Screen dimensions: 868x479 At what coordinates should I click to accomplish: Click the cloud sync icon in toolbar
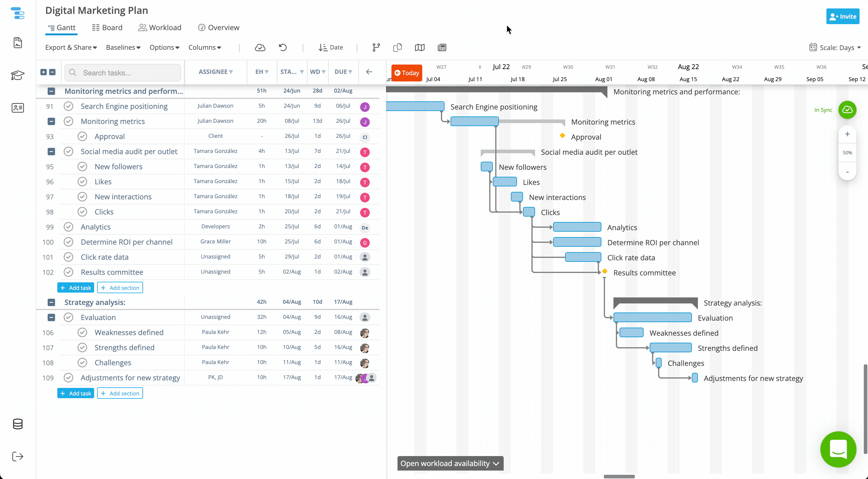260,48
